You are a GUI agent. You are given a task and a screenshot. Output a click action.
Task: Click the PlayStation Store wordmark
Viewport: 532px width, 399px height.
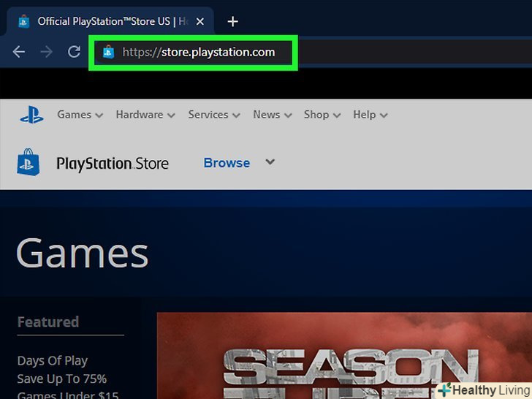113,164
